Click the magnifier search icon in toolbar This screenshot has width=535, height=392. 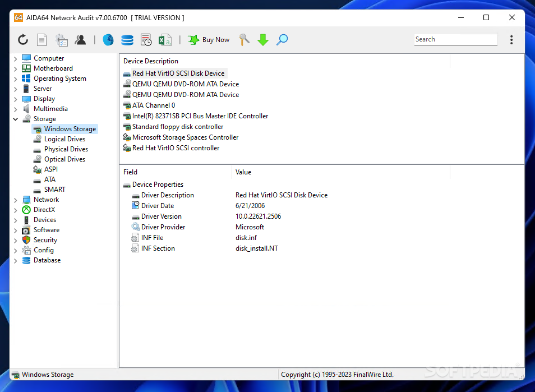click(282, 40)
